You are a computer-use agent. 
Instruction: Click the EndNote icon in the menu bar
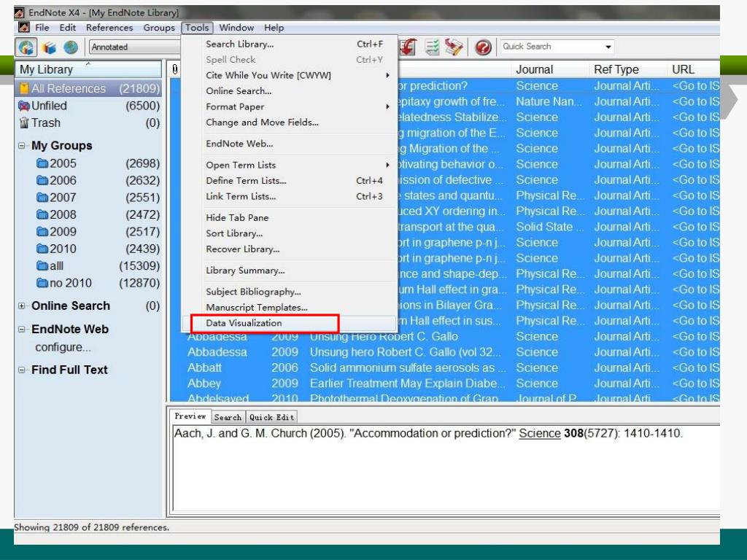click(24, 28)
